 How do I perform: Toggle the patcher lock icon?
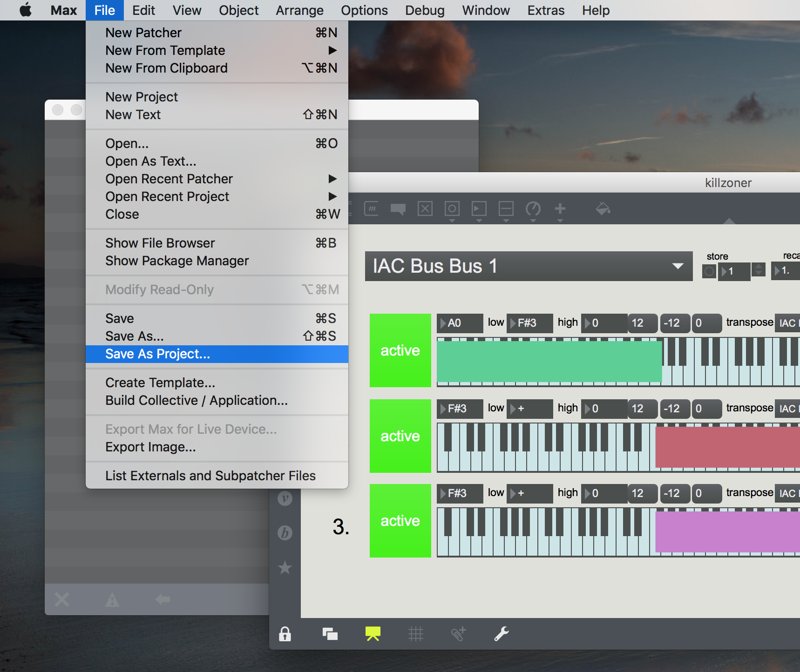coord(285,634)
